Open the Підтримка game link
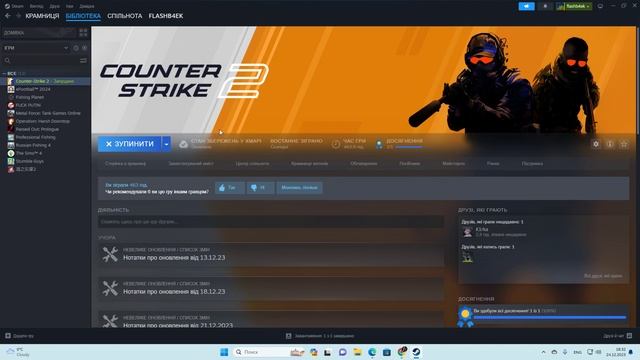640x360 pixels. (x=532, y=164)
